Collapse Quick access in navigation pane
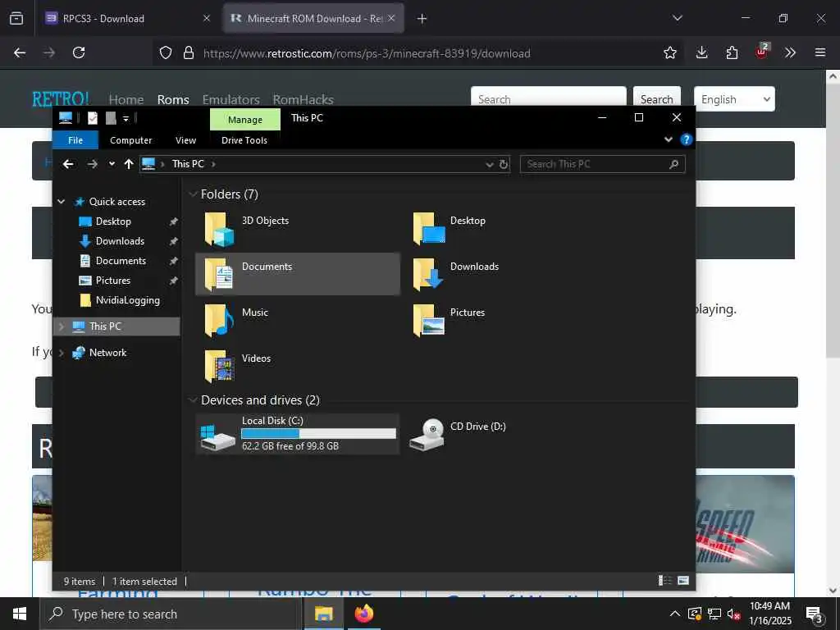 (61, 202)
